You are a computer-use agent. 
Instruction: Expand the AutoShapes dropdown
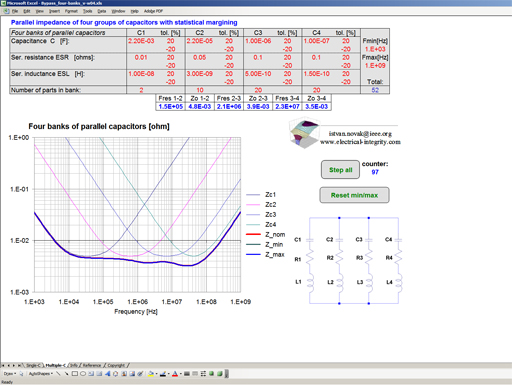[40, 374]
